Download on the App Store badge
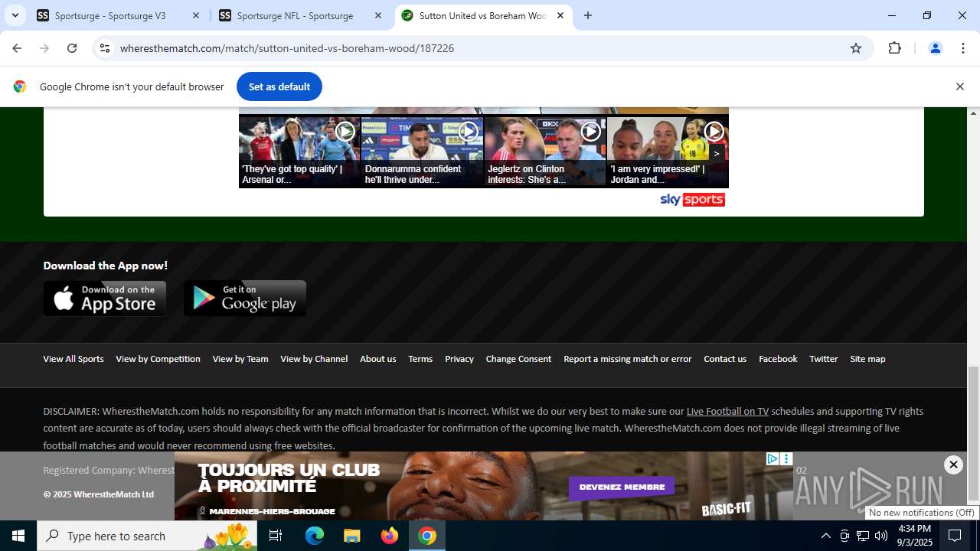980x551 pixels. click(105, 298)
